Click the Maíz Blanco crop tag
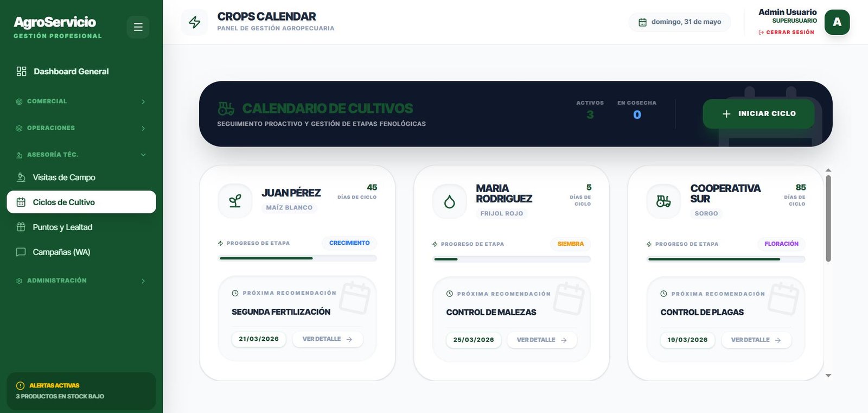 coord(289,207)
